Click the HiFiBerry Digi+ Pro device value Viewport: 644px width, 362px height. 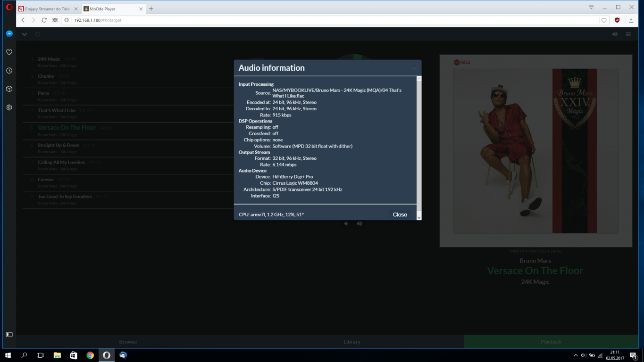point(293,177)
